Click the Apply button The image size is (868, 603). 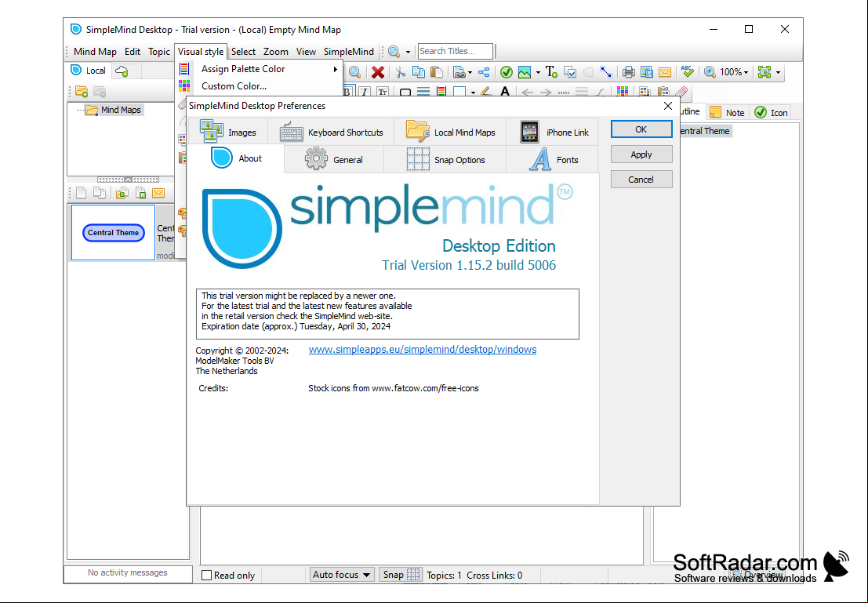(641, 154)
